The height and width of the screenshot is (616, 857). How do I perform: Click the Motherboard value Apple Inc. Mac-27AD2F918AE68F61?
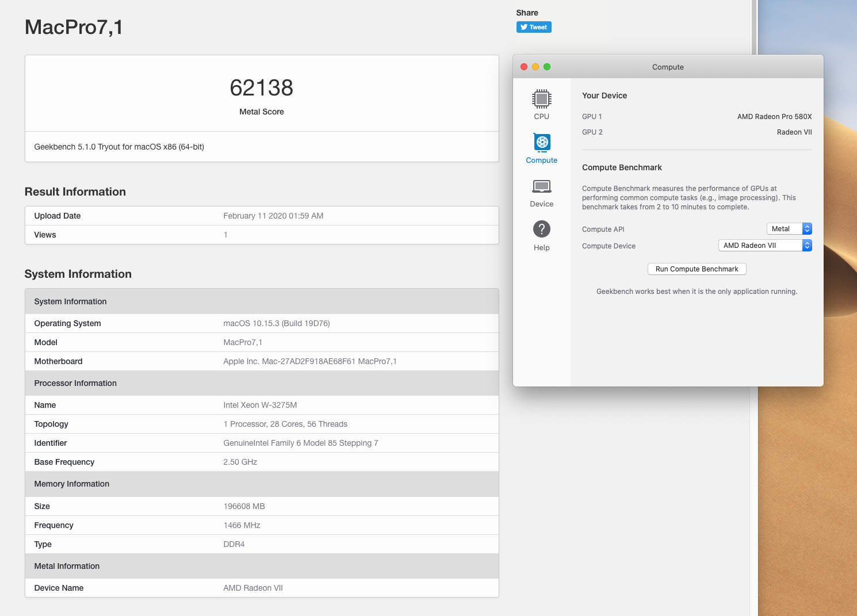(x=310, y=361)
